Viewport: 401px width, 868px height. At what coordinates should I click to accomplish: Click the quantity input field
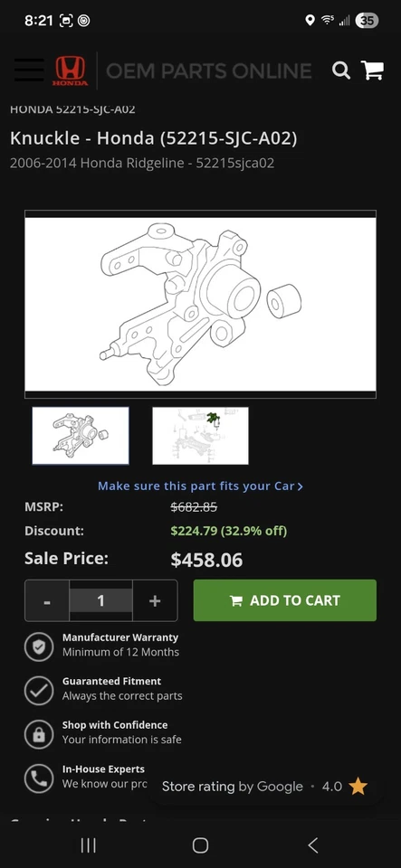pyautogui.click(x=100, y=600)
